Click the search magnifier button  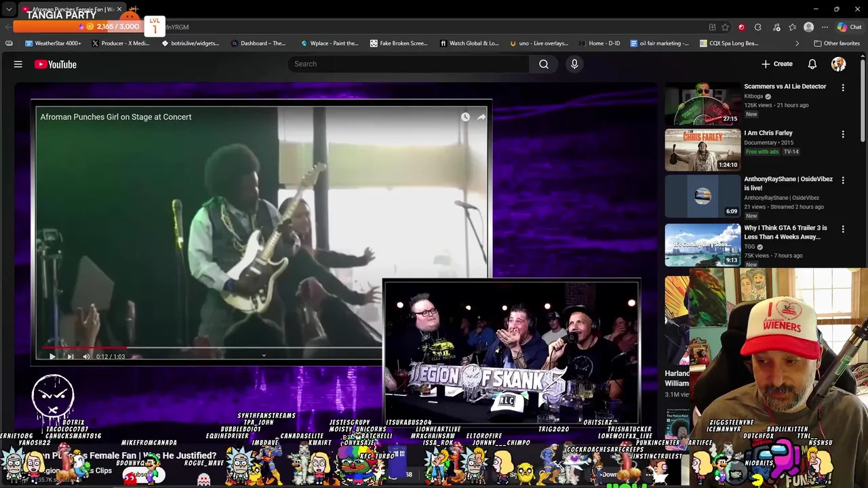tap(544, 64)
